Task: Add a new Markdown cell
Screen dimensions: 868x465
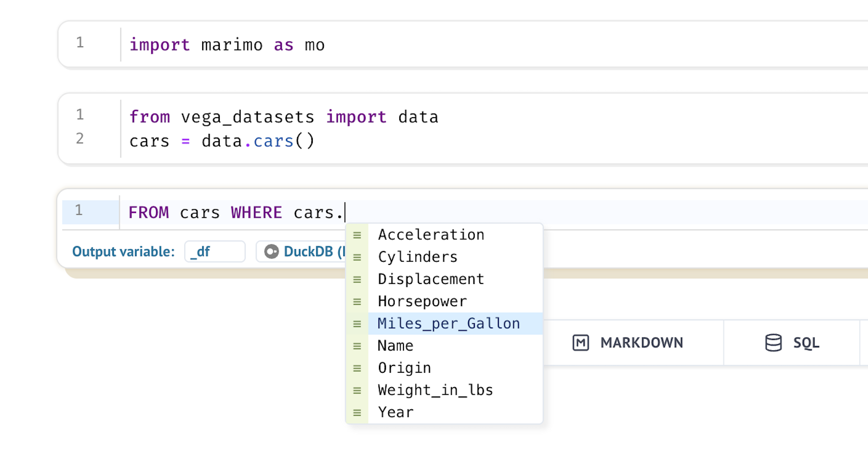Action: [x=628, y=343]
